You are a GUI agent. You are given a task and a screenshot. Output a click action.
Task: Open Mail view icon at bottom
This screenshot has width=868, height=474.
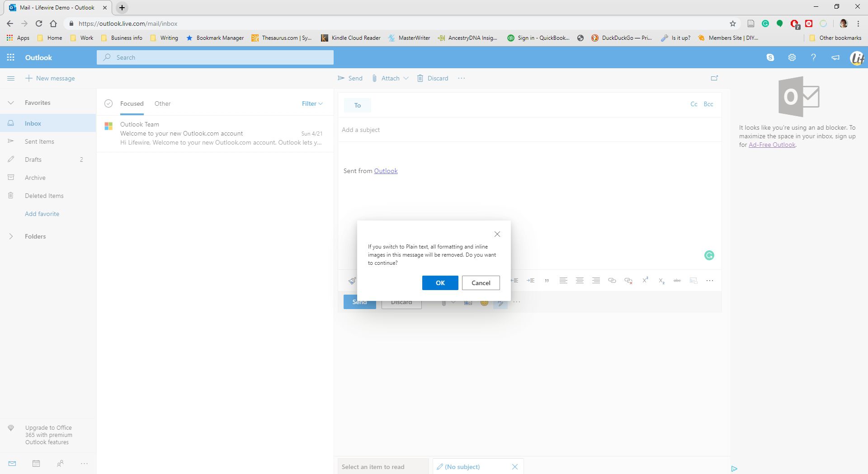[x=12, y=463]
